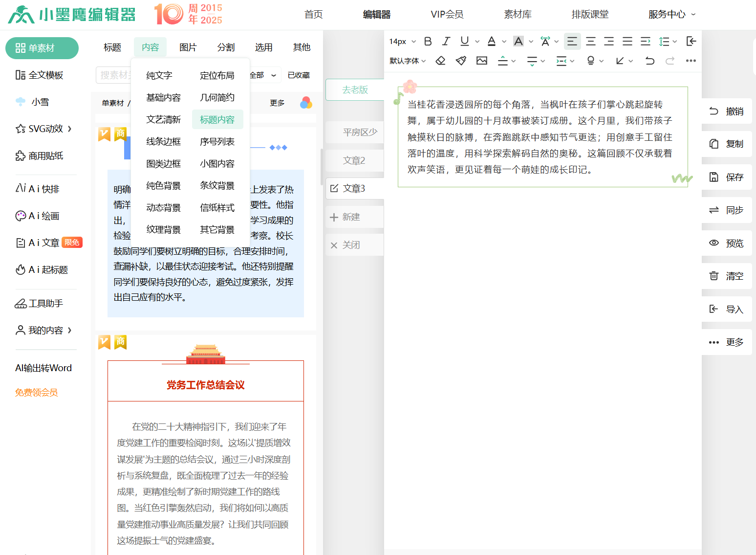756x555 pixels.
Task: Toggle the 预览 preview eye
Action: [727, 244]
